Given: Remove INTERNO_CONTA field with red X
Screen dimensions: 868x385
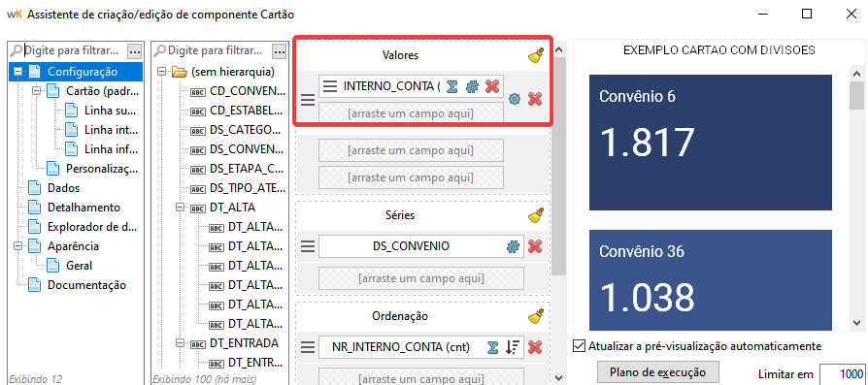Looking at the screenshot, I should (x=492, y=86).
